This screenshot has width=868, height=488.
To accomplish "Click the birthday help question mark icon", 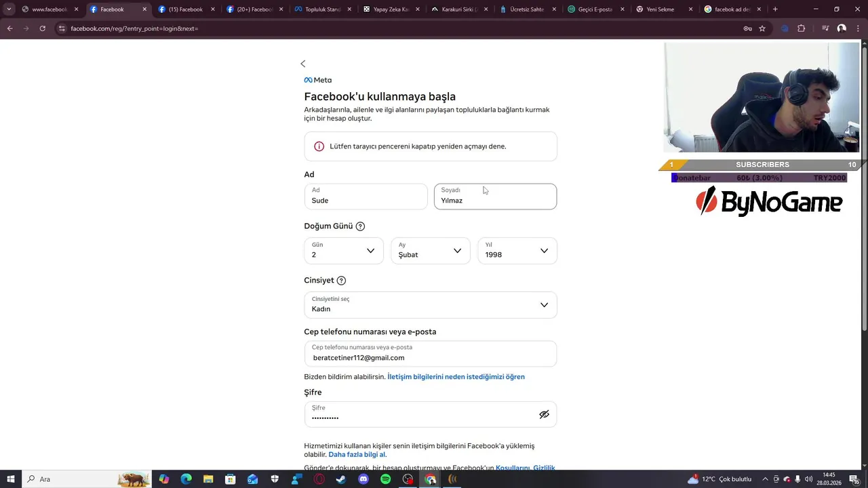I will coord(360,226).
